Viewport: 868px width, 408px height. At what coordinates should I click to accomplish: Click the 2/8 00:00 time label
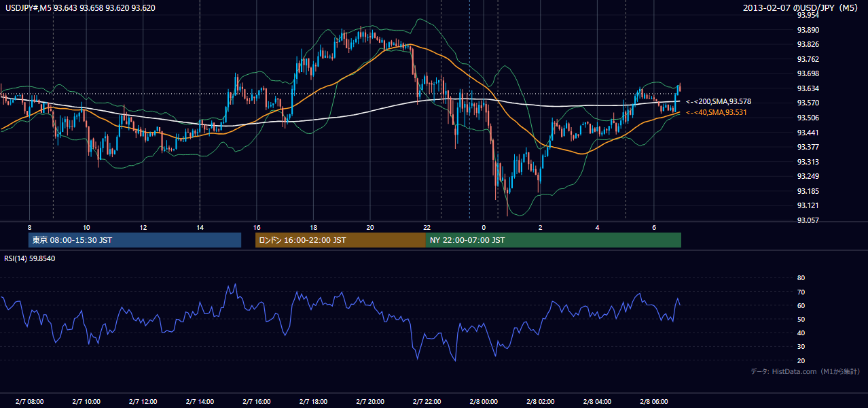pyautogui.click(x=484, y=401)
